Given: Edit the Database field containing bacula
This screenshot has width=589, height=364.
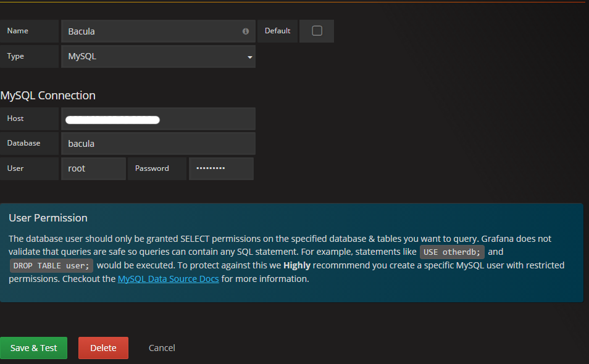Looking at the screenshot, I should [x=158, y=143].
